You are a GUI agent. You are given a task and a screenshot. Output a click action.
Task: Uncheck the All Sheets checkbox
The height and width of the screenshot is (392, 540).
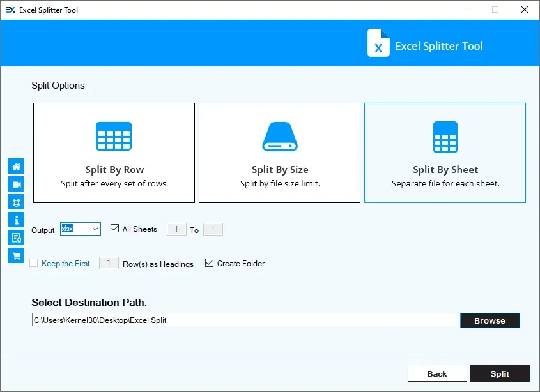[x=115, y=229]
